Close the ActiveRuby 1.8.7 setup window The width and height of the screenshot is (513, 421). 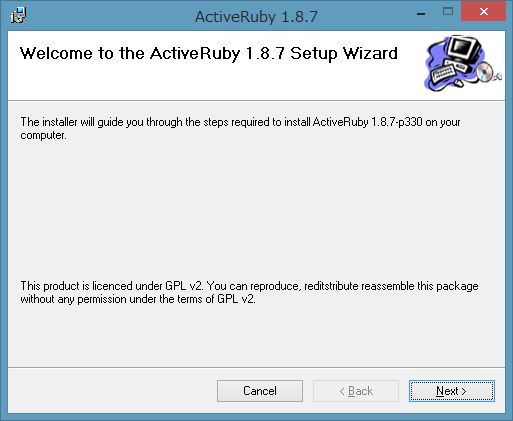484,12
